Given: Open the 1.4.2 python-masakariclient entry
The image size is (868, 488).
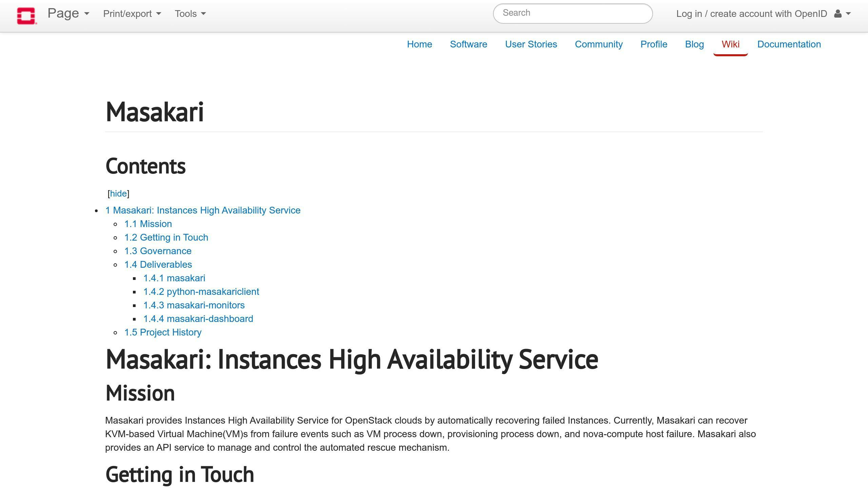Looking at the screenshot, I should pos(201,292).
